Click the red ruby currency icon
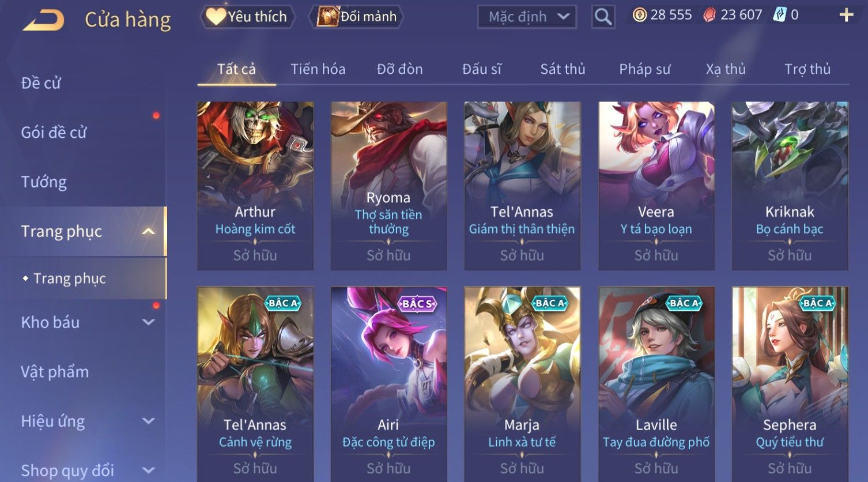Viewport: 868px width, 482px height. coord(709,15)
